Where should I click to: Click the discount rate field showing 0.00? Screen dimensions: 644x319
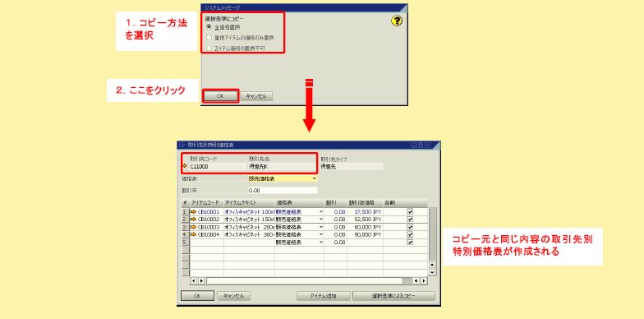point(283,191)
